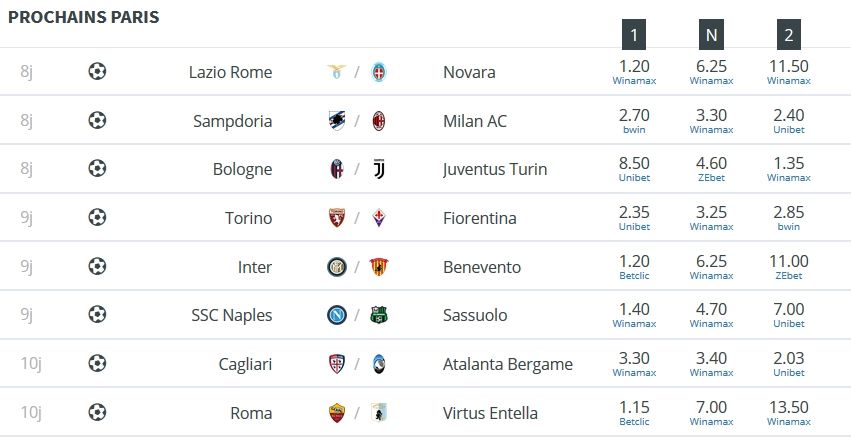Click the Fiorentina crest icon
The height and width of the screenshot is (445, 851).
(379, 218)
